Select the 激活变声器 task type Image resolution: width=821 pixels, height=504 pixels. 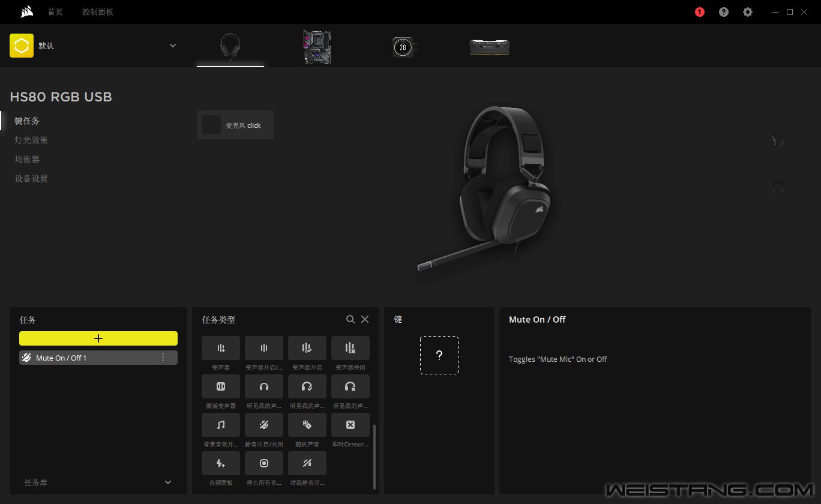(x=221, y=386)
